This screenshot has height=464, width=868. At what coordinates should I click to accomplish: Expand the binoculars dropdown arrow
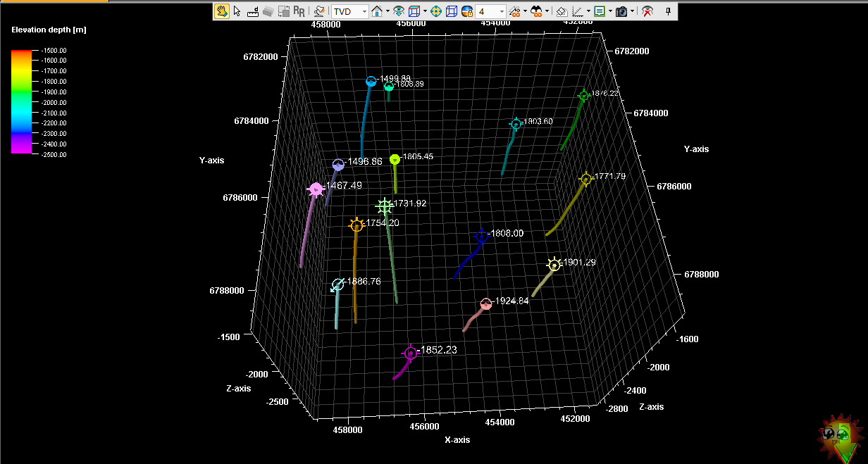coord(547,11)
